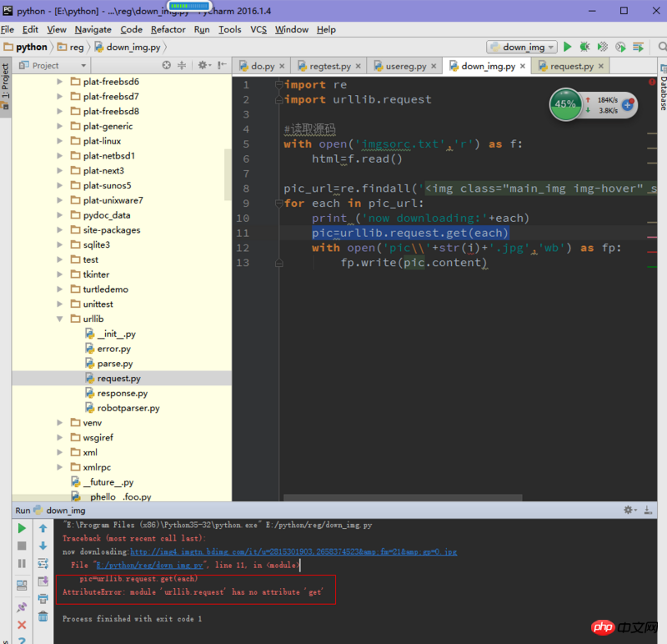Open the Refactor menu
This screenshot has height=644, width=667.
click(x=168, y=29)
